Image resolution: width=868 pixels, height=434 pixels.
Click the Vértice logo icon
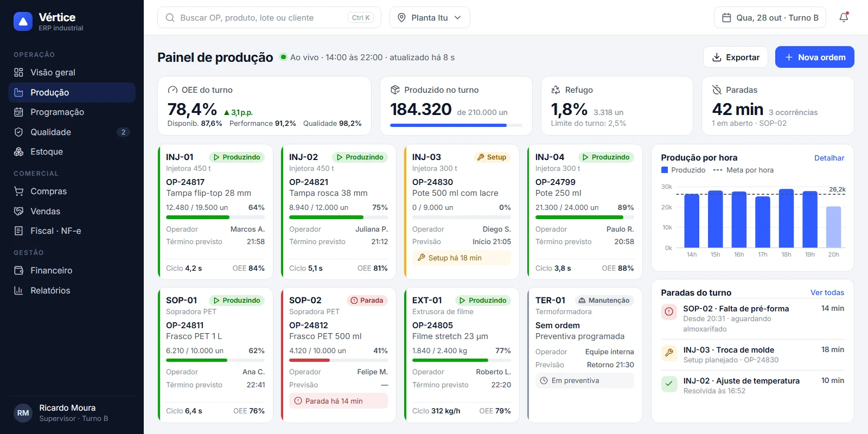tap(23, 22)
